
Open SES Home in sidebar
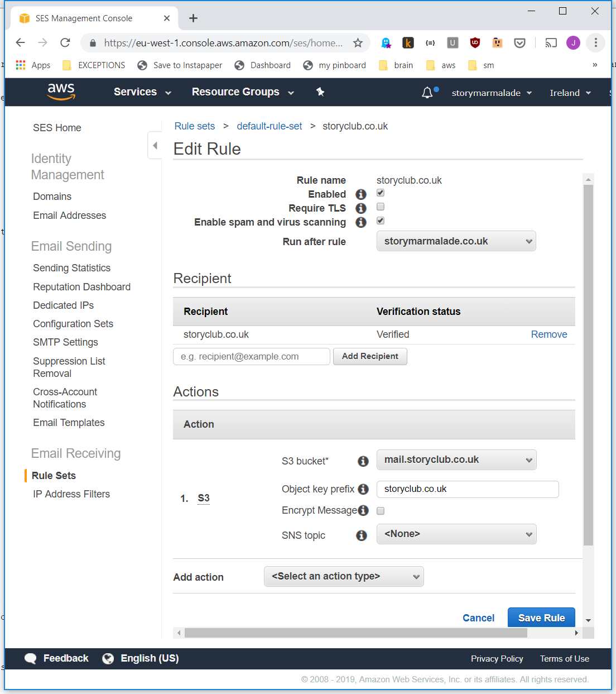pyautogui.click(x=57, y=128)
